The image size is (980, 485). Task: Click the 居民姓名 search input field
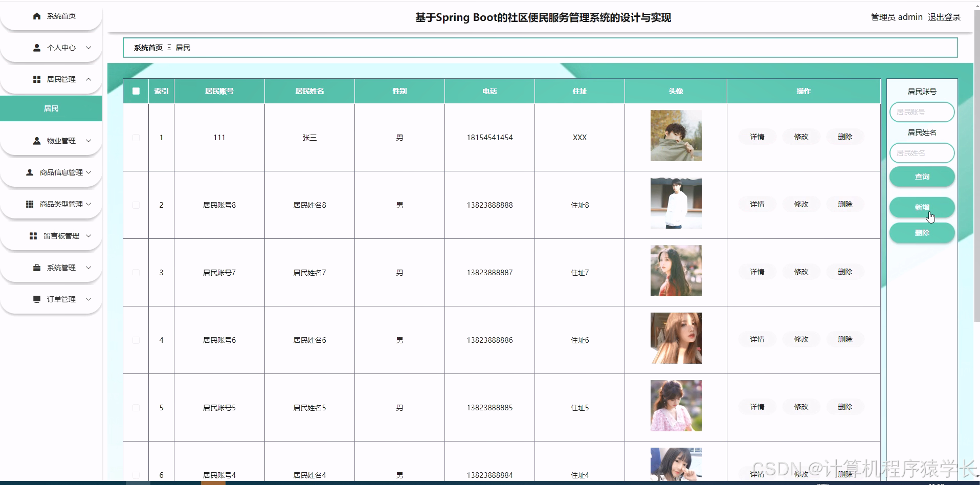[x=922, y=153]
